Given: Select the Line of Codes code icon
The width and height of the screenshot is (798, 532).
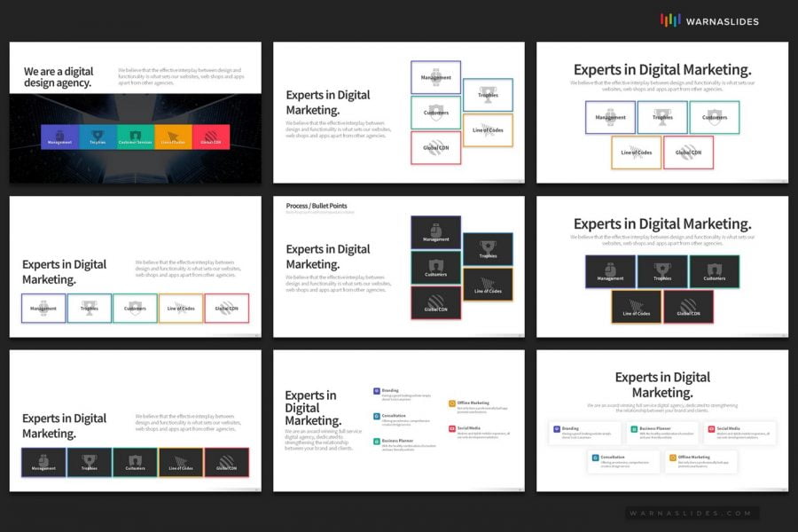Looking at the screenshot, I should point(489,130).
